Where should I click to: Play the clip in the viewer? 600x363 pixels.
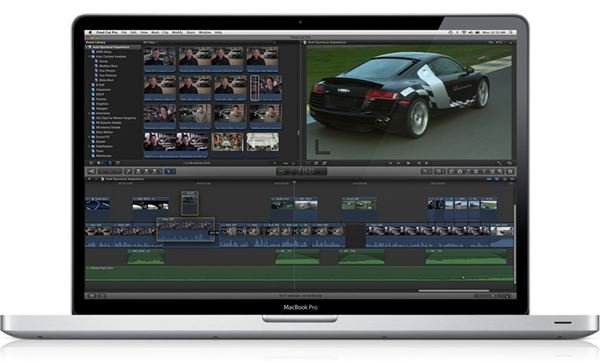(409, 163)
